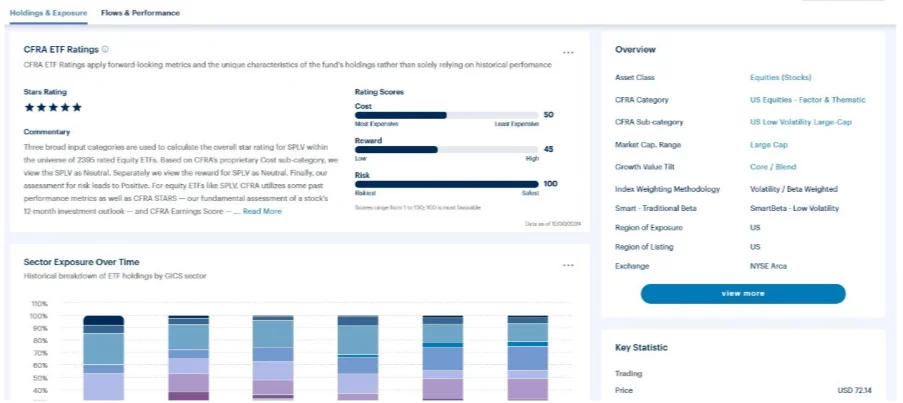Click the Risk rating score bar
The width and height of the screenshot is (903, 403).
point(447,184)
